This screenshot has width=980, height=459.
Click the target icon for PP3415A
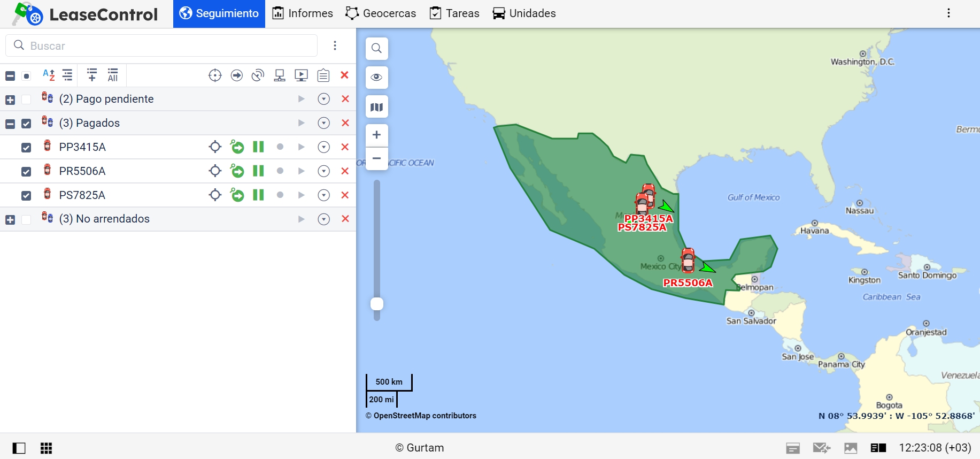tap(215, 147)
